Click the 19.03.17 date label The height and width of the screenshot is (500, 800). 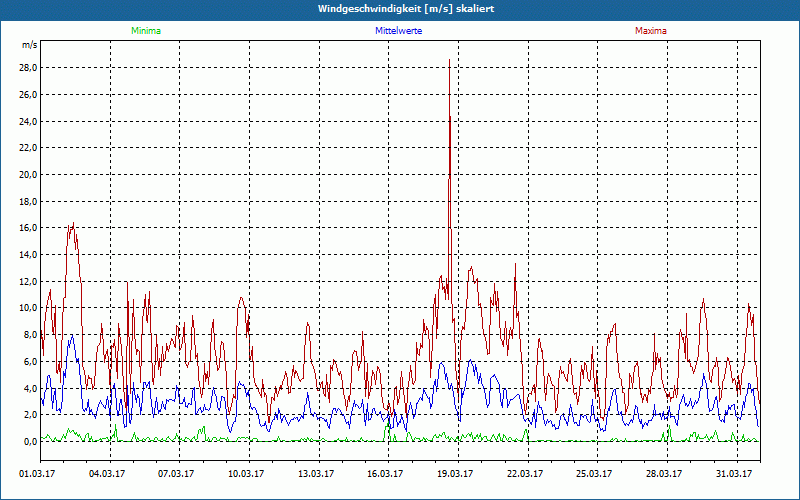pos(455,474)
